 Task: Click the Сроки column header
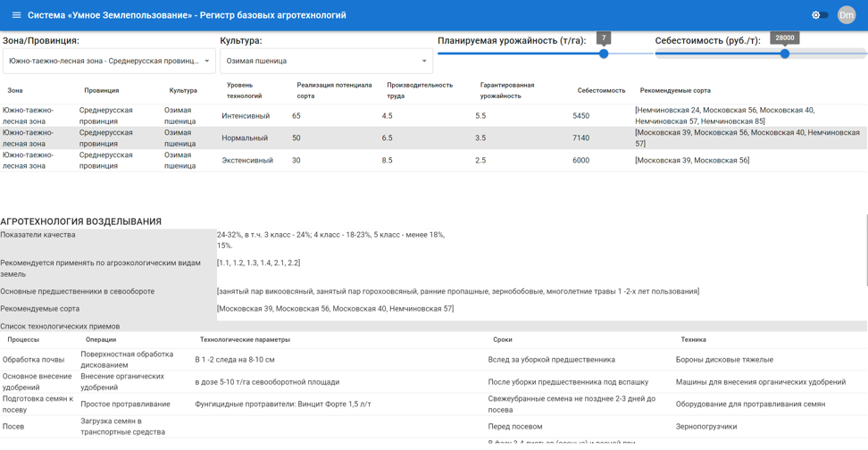coord(502,339)
